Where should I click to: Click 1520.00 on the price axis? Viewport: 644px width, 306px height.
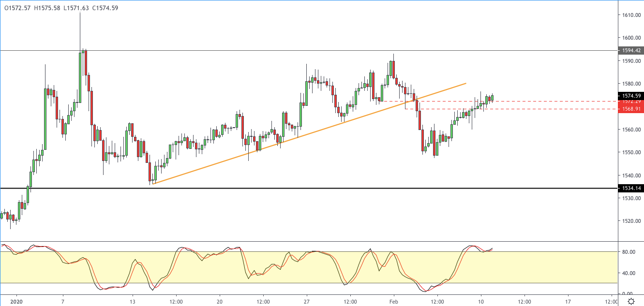point(631,221)
